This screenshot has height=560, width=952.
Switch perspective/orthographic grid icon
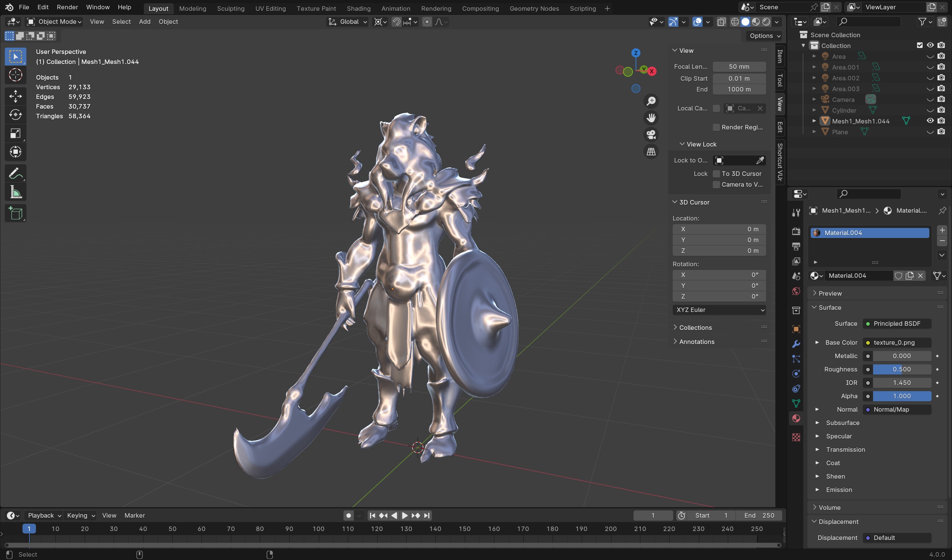(x=651, y=151)
